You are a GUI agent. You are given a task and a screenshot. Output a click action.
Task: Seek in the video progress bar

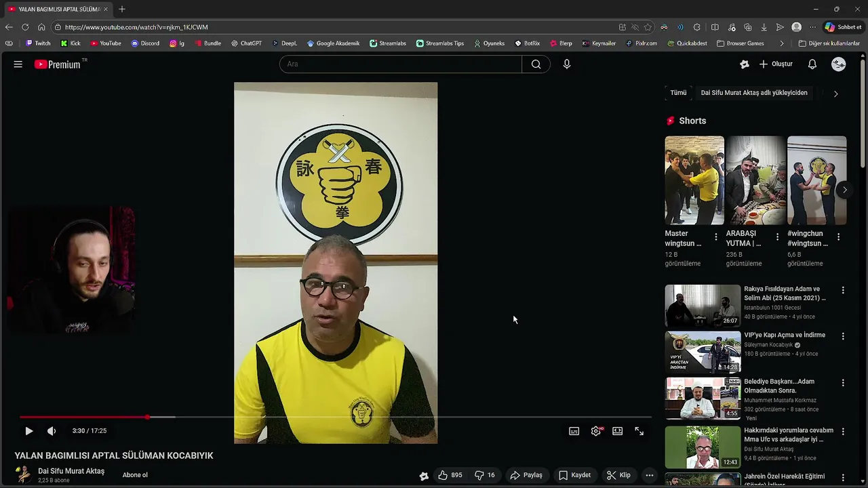336,417
